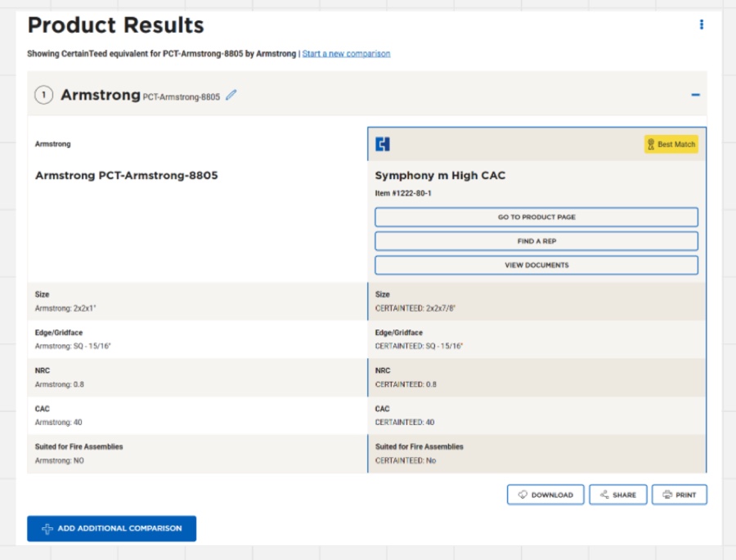Click the pencil edit icon beside PCT-Armstrong-8805
Image resolution: width=736 pixels, height=560 pixels.
pyautogui.click(x=231, y=96)
